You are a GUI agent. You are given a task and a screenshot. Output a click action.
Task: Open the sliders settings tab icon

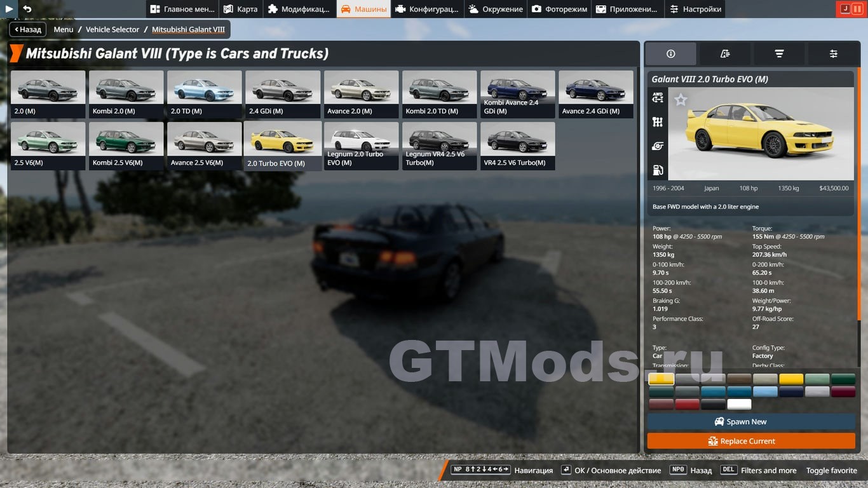pyautogui.click(x=833, y=54)
